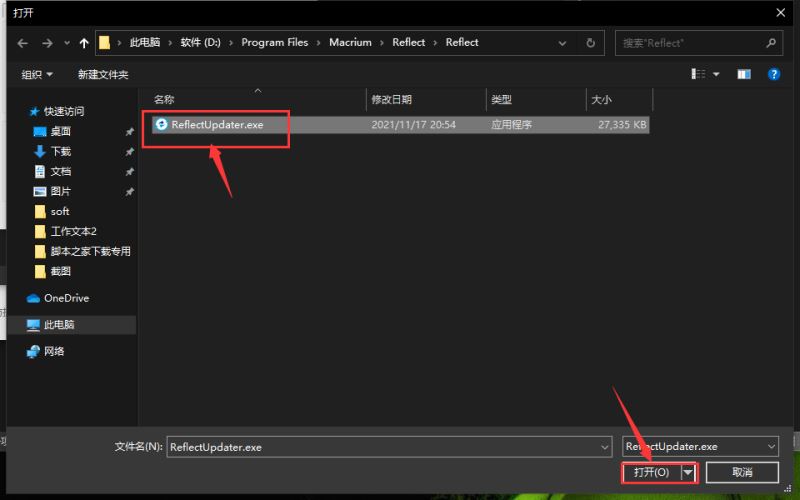
Task: Confirm with the 打开(O) button
Action: pyautogui.click(x=652, y=472)
